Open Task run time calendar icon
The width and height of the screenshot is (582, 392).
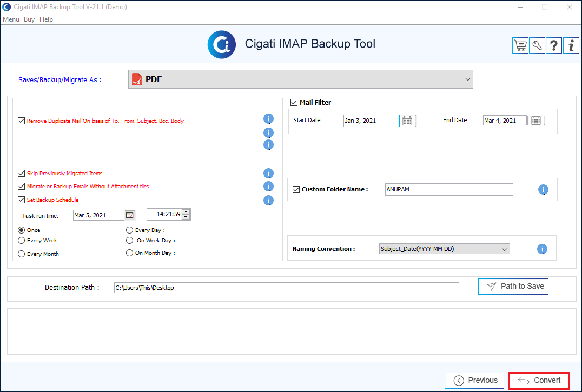[x=130, y=215]
